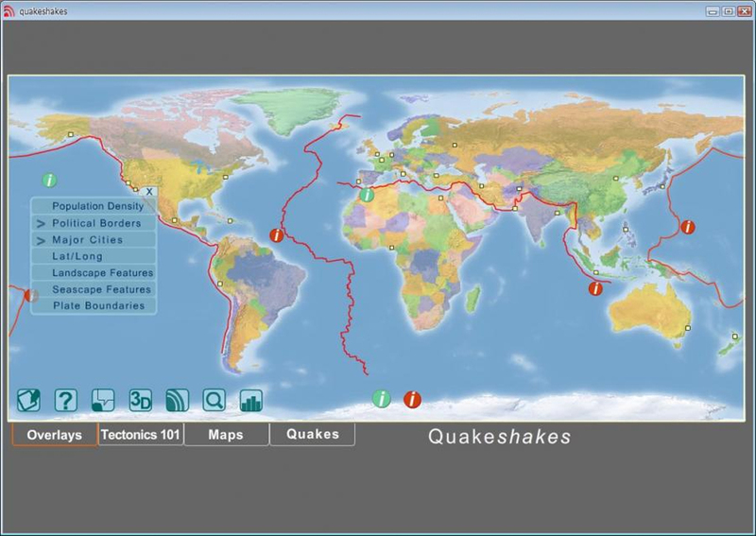Click the city marker on US east coast

[x=225, y=177]
